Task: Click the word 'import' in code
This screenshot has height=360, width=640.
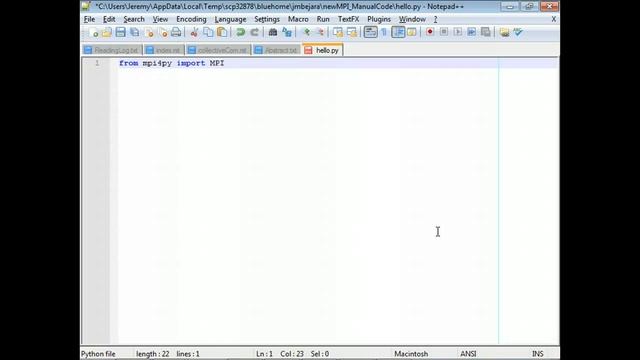Action: [x=191, y=63]
